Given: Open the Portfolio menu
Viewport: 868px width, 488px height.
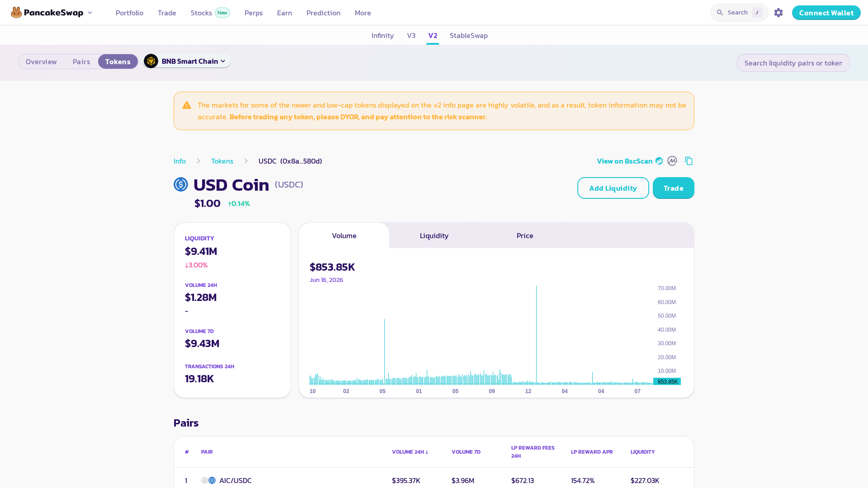Looking at the screenshot, I should (x=129, y=13).
